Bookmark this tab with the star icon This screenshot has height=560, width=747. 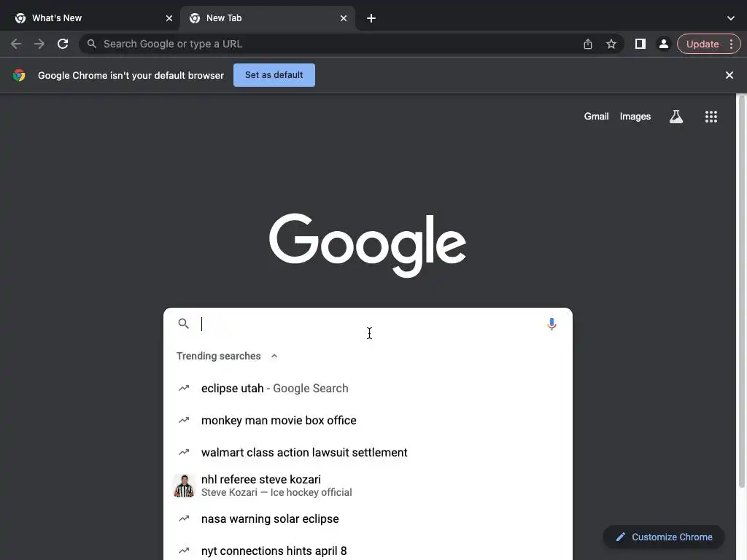611,44
